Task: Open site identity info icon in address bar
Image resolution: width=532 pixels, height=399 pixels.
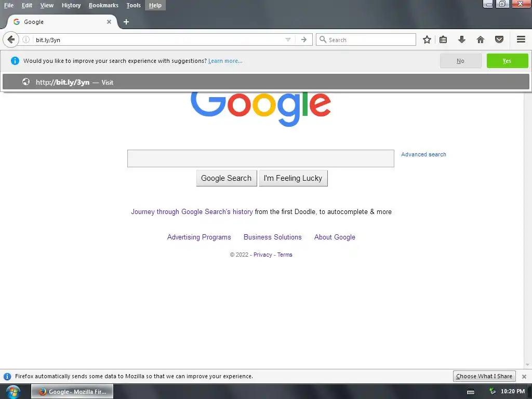Action: (x=26, y=39)
